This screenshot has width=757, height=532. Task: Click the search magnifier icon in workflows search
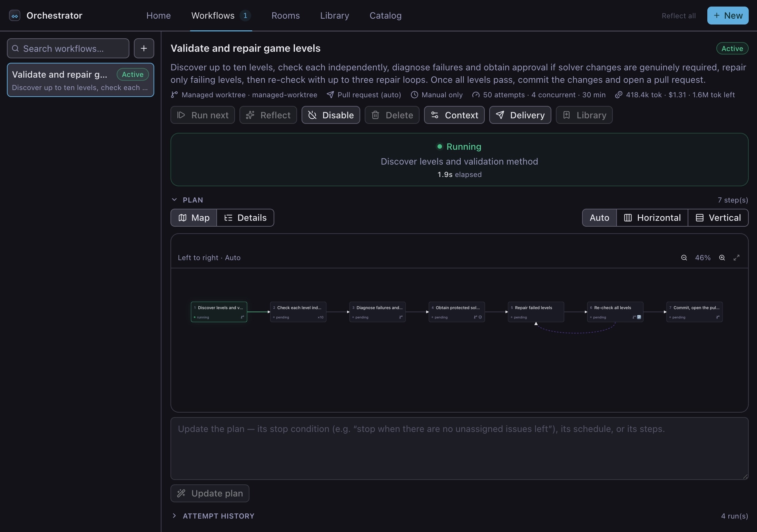15,48
